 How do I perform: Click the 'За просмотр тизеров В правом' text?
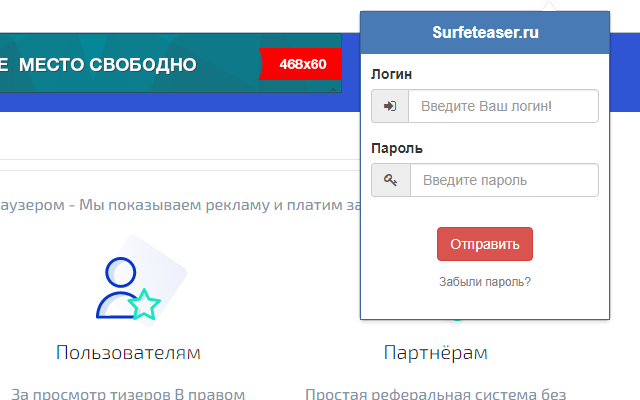tap(128, 394)
